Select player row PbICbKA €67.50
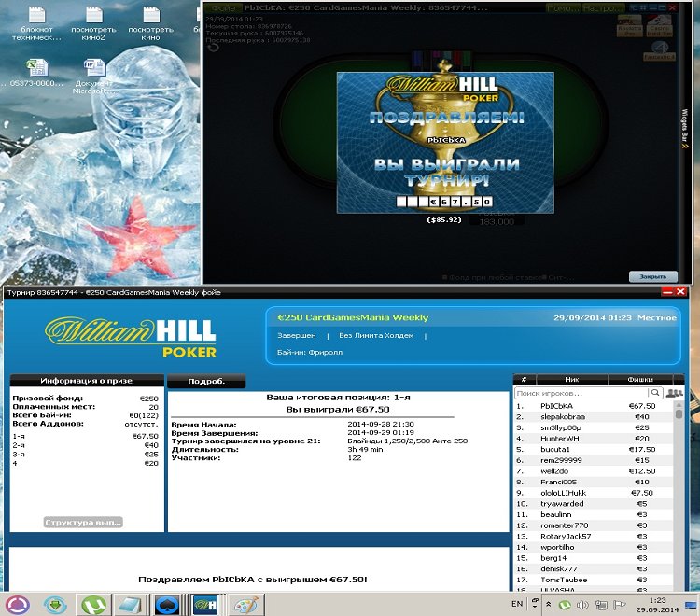Screen dimensions: 700x616 point(593,406)
